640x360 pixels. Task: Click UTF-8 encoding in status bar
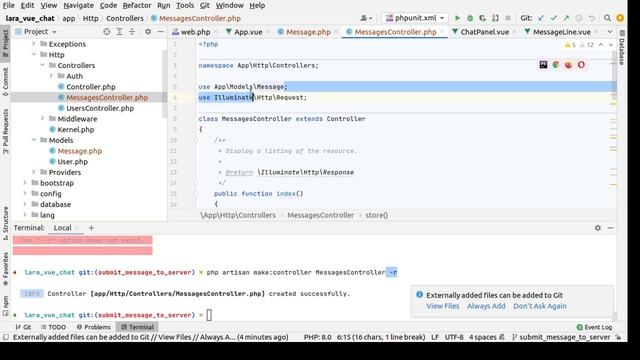[x=454, y=337]
